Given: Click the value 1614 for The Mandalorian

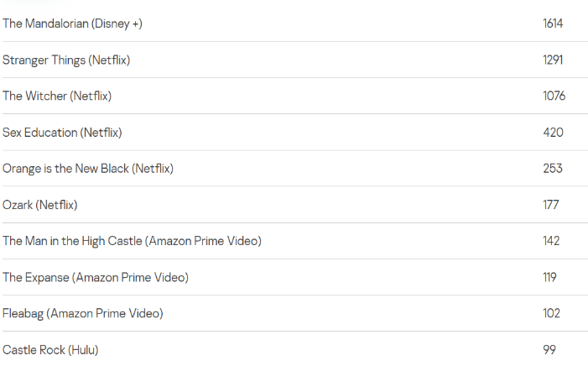Looking at the screenshot, I should [x=553, y=24].
